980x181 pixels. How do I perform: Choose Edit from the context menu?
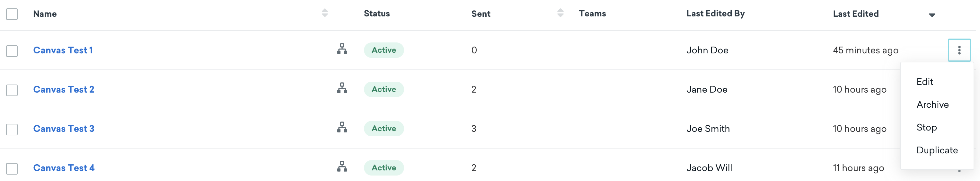pos(924,82)
